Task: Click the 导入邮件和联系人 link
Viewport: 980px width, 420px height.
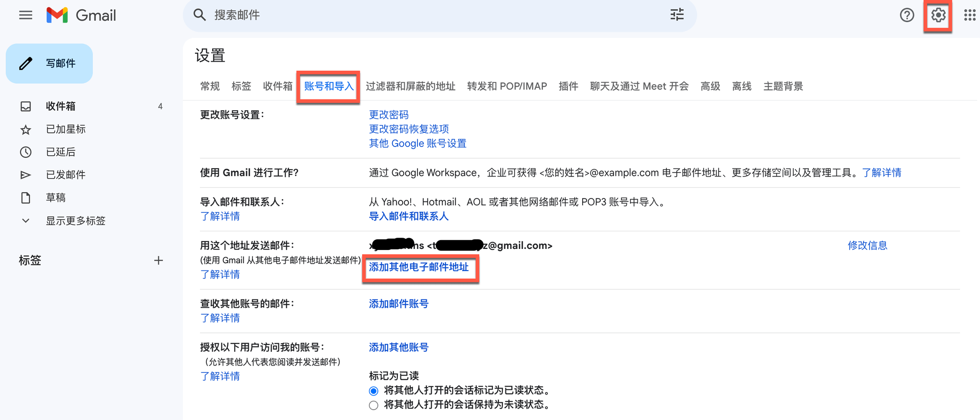Action: point(409,216)
